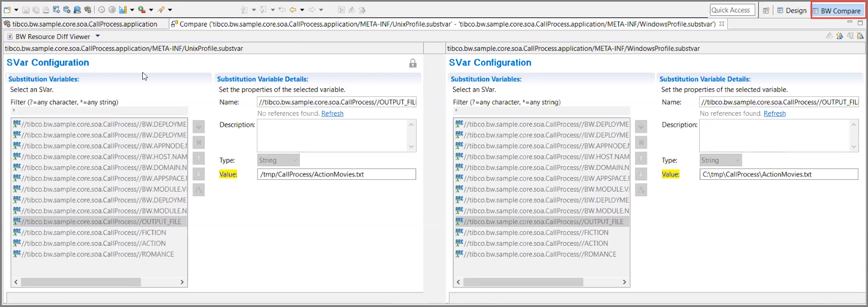Open the New wizard dropdown arrow
The image size is (868, 307).
16,10
